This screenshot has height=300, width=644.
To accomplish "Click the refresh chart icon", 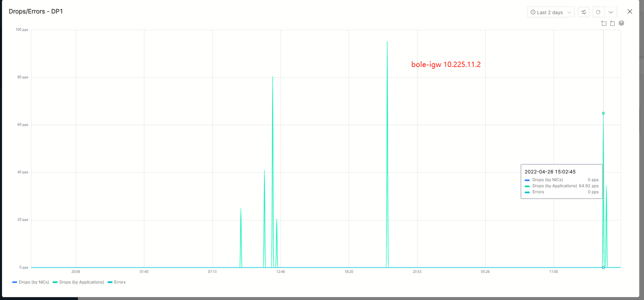I will [x=598, y=12].
